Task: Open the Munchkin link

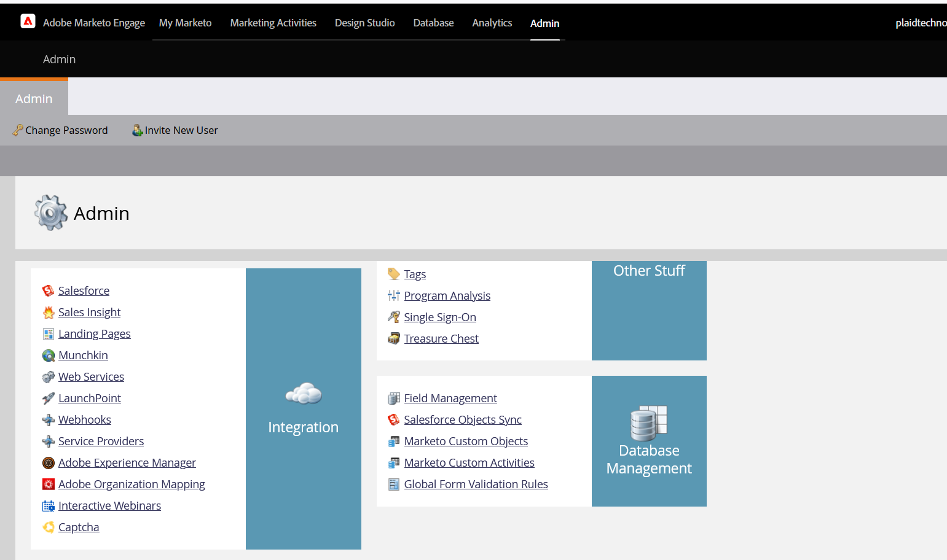Action: coord(83,355)
